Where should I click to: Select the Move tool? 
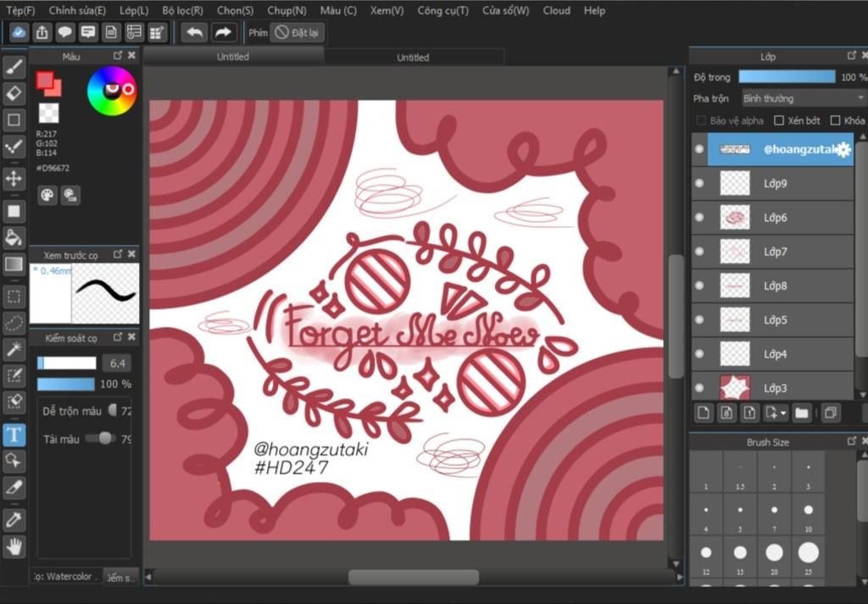click(x=14, y=179)
